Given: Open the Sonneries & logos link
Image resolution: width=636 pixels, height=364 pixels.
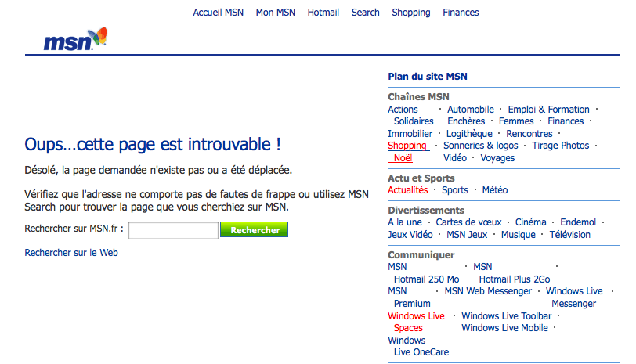Looking at the screenshot, I should (x=481, y=146).
